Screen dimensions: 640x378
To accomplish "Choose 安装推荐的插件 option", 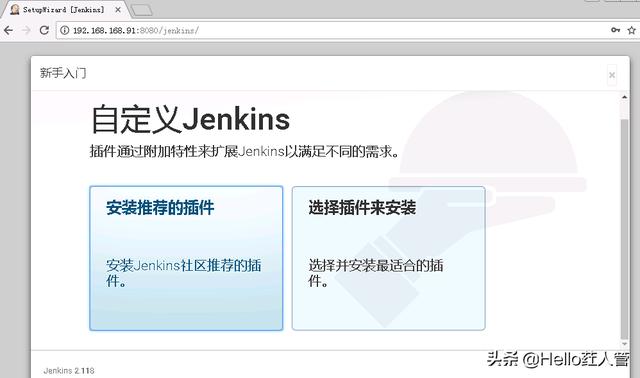I will pyautogui.click(x=186, y=258).
